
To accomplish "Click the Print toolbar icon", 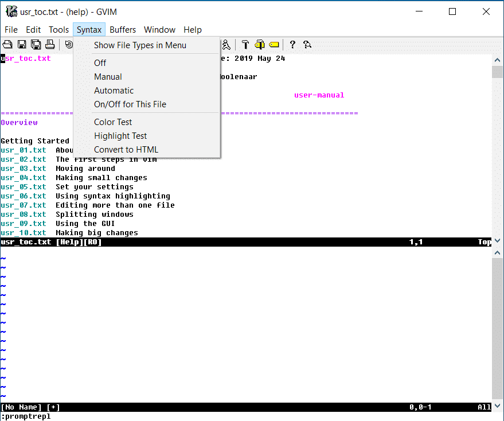I will coord(50,44).
